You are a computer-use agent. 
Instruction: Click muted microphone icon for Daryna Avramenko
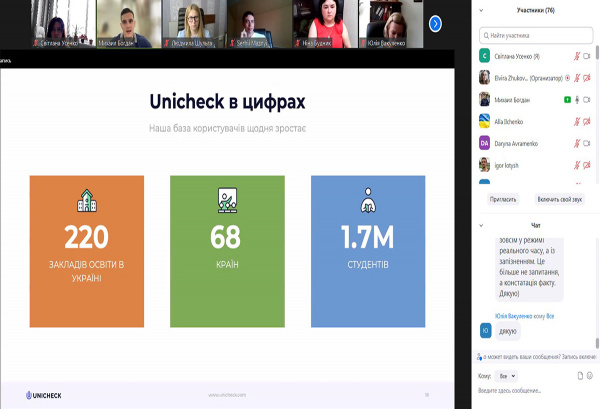(577, 143)
